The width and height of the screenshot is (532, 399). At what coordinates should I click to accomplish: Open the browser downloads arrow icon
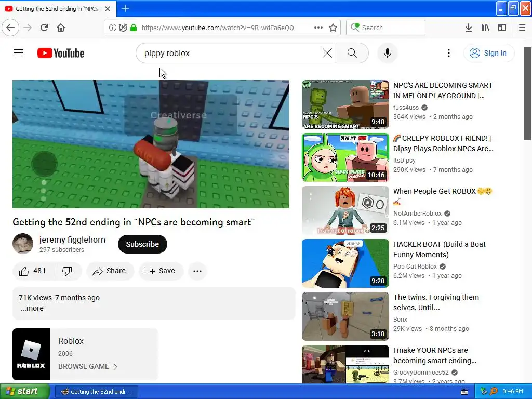click(x=469, y=28)
